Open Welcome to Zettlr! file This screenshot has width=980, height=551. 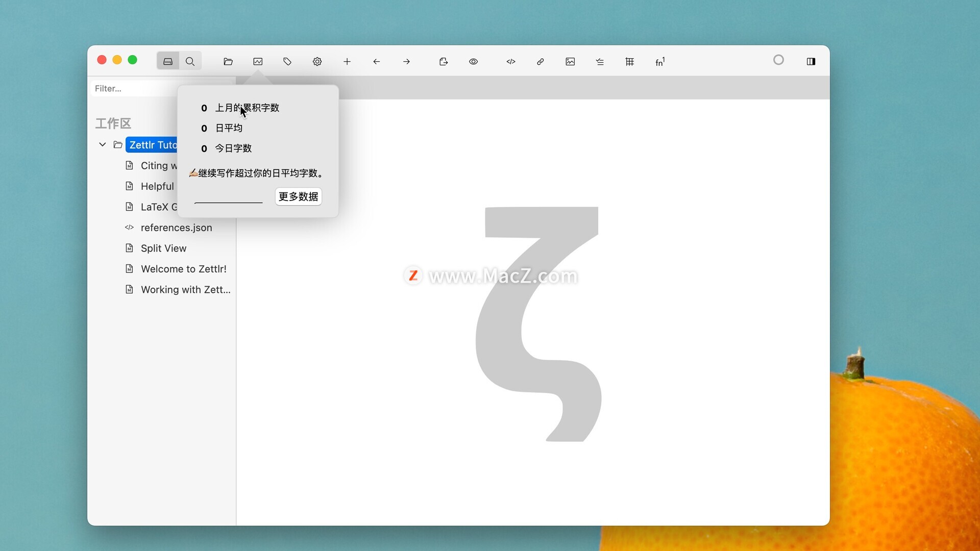tap(183, 269)
